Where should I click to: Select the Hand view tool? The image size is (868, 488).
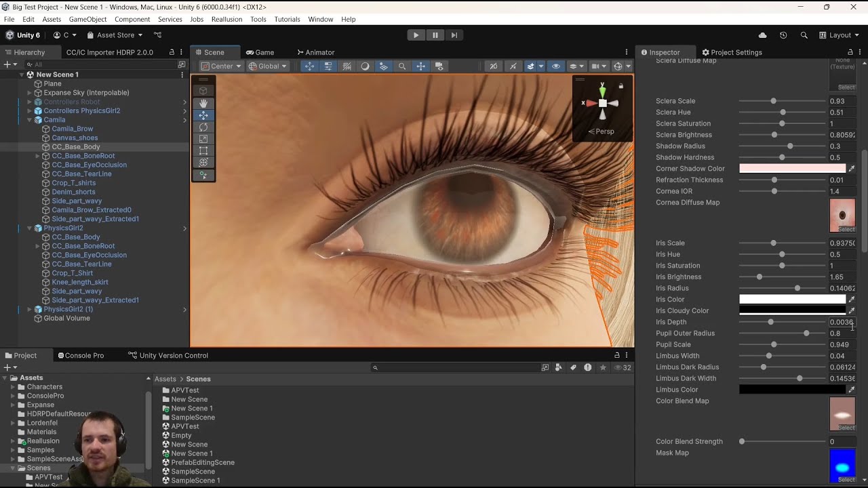click(203, 103)
